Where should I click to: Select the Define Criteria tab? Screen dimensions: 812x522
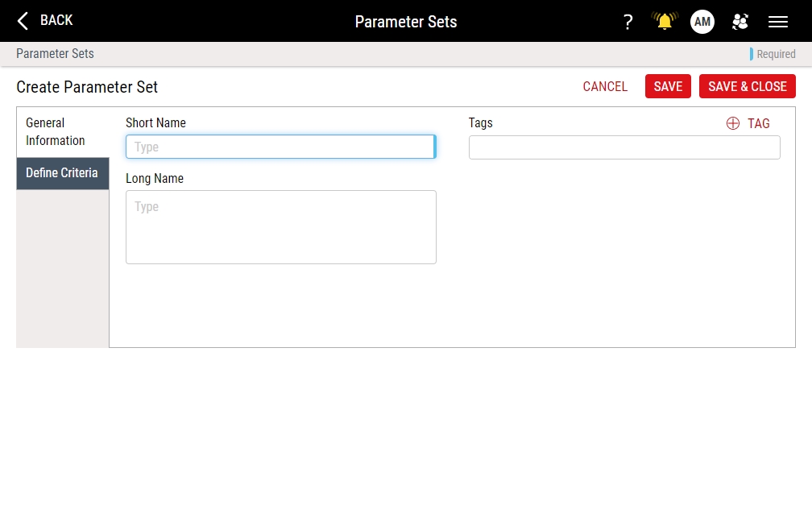point(62,173)
